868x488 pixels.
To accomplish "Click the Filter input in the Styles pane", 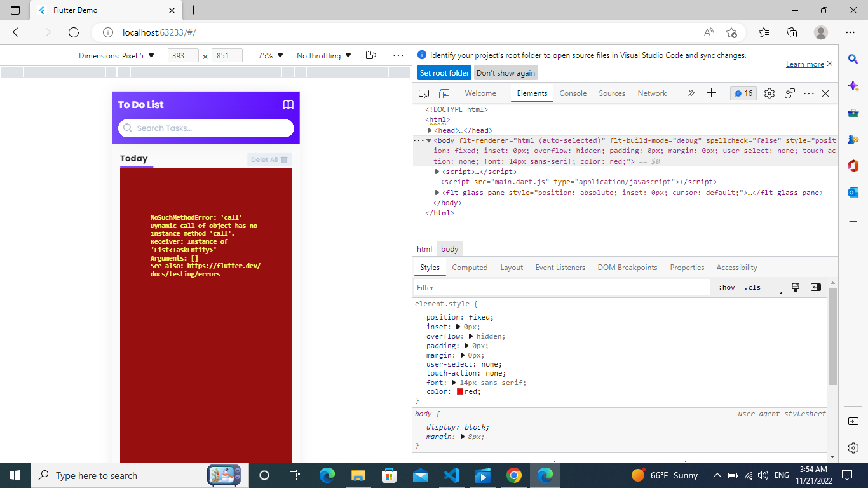I will click(562, 288).
